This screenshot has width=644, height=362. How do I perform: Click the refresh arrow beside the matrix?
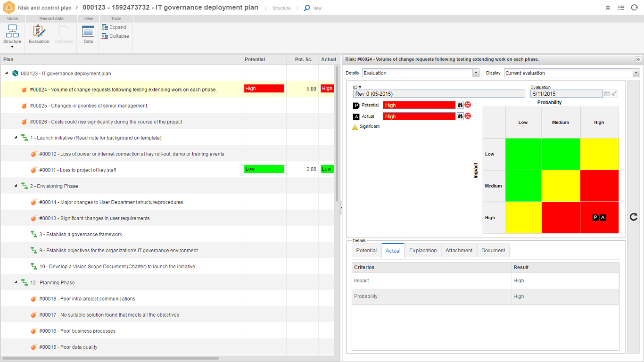(634, 217)
